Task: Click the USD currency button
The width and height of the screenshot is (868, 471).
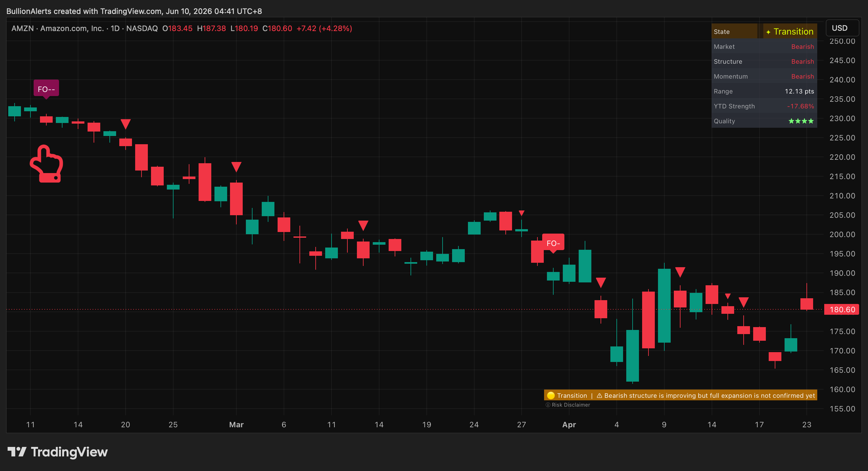Action: [x=842, y=28]
